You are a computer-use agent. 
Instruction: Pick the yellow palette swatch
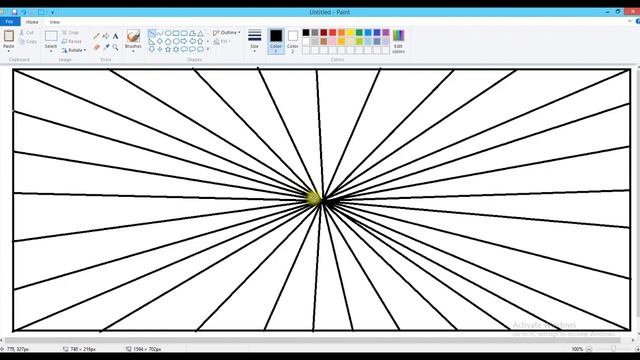point(350,33)
